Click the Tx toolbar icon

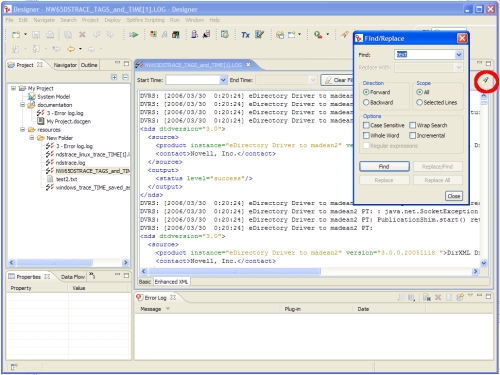pyautogui.click(x=245, y=35)
